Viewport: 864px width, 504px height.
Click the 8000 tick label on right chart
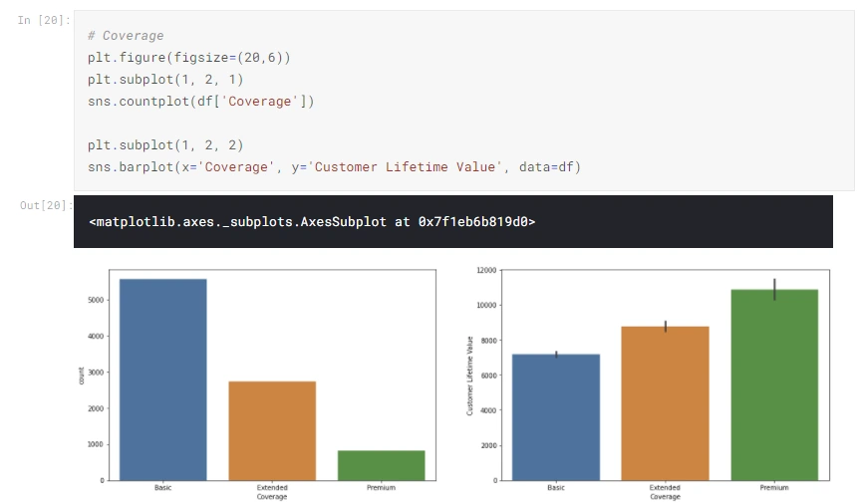pos(488,341)
